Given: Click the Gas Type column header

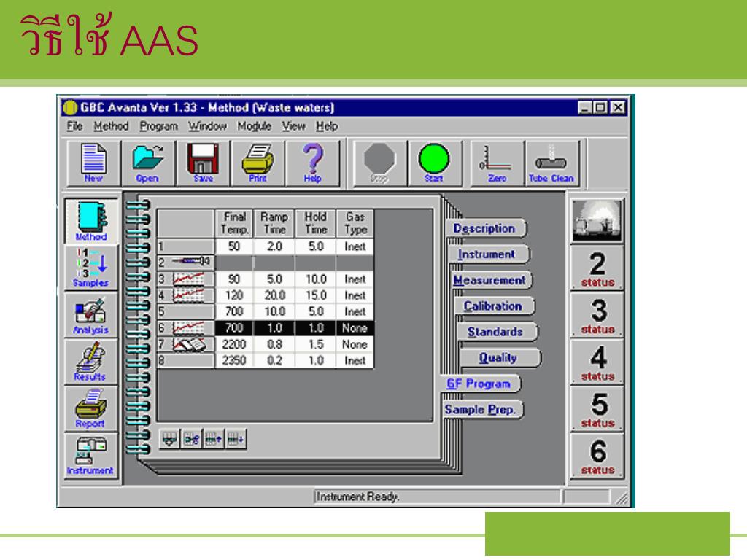Looking at the screenshot, I should coord(355,223).
